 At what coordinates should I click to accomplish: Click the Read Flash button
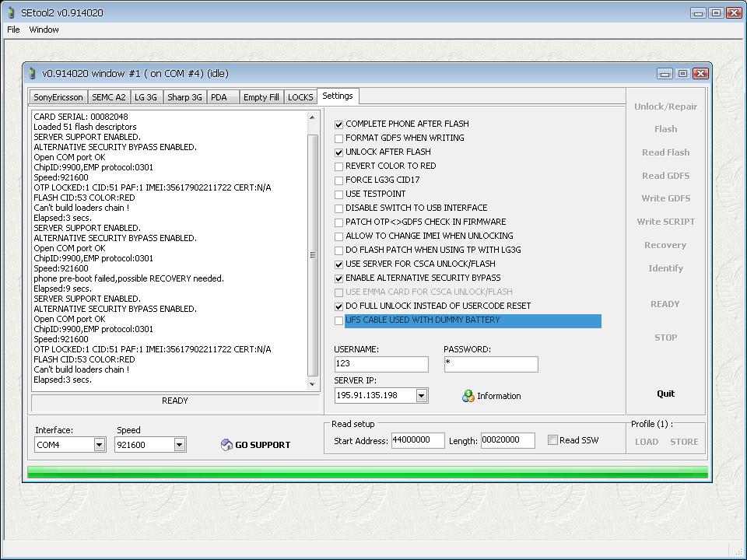coord(665,152)
